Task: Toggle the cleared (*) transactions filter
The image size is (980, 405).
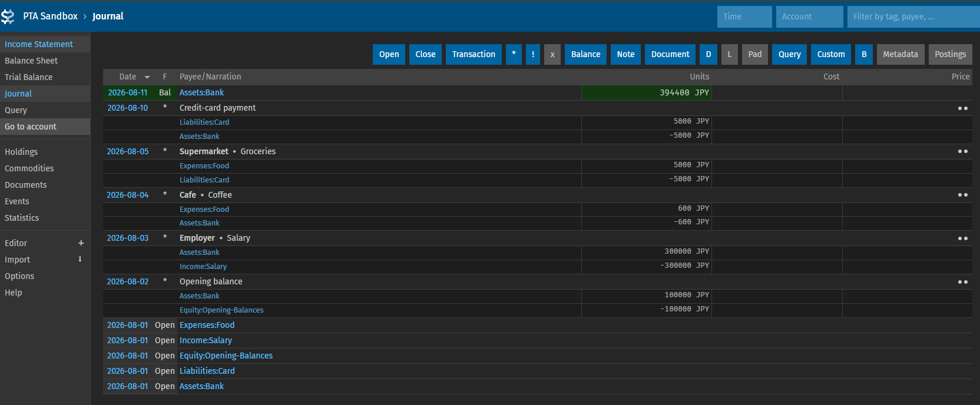Action: pos(514,54)
